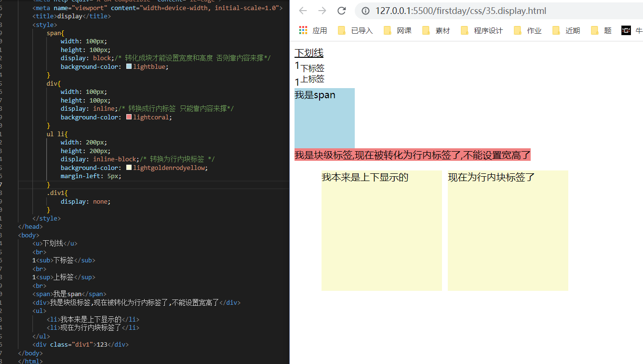
Task: Click the browser back arrow
Action: (x=303, y=11)
